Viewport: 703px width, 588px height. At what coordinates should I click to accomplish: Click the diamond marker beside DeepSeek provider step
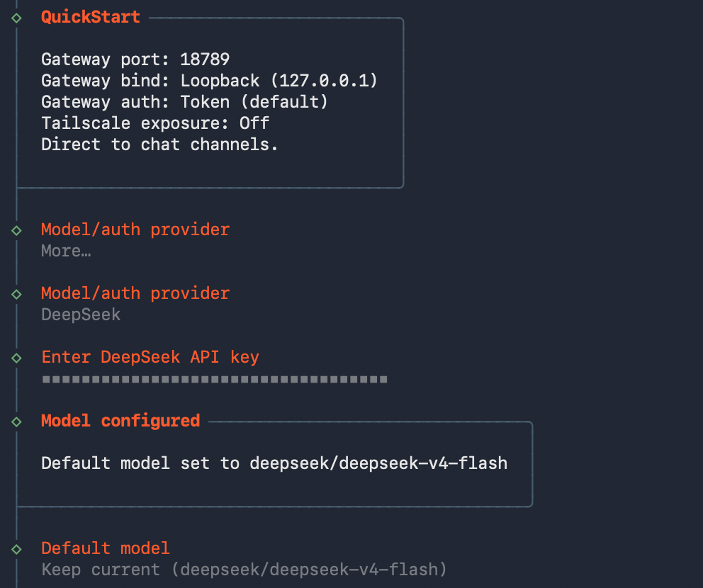(16, 294)
